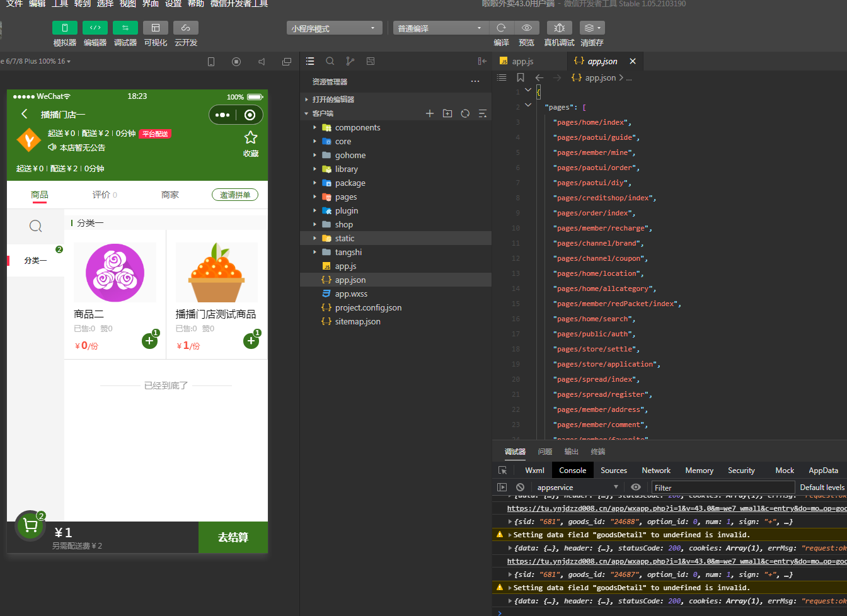Viewport: 847px width, 616px height.
Task: Open resource manager more options
Action: (x=475, y=82)
